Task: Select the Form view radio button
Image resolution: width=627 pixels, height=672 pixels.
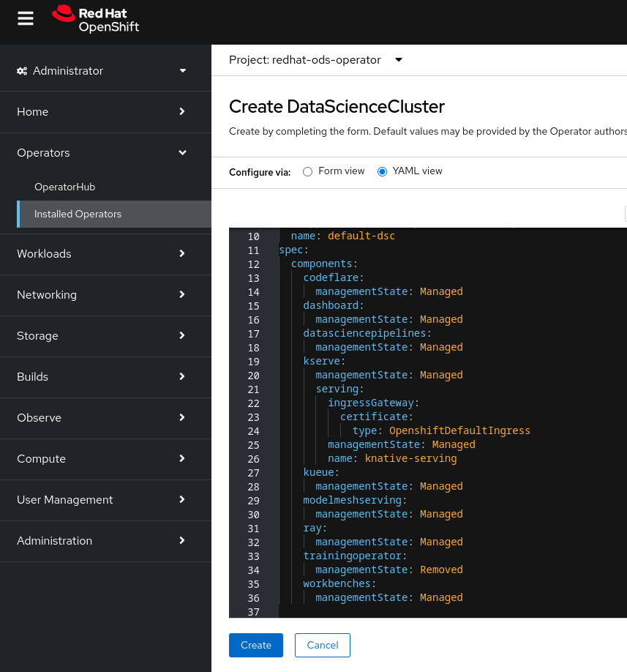Action: [x=307, y=171]
